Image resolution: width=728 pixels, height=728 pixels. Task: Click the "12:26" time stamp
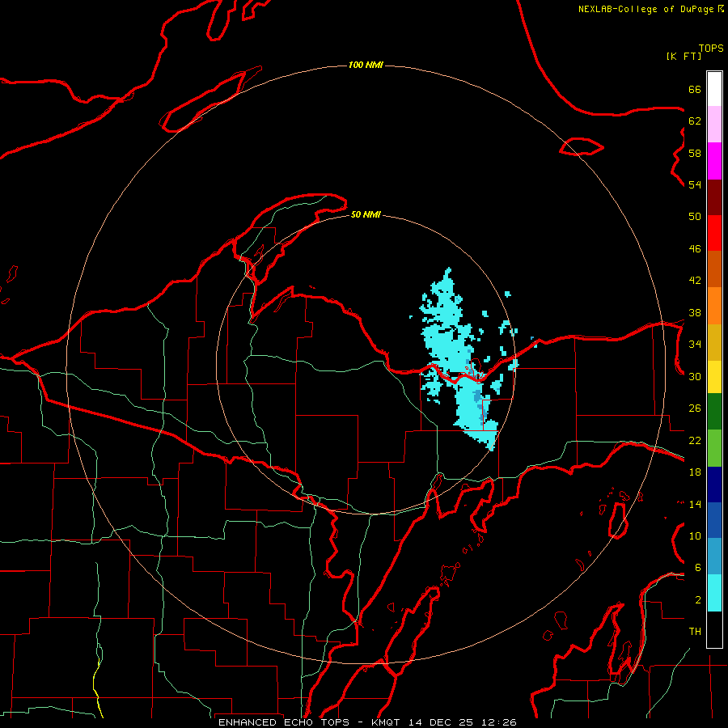tap(499, 722)
